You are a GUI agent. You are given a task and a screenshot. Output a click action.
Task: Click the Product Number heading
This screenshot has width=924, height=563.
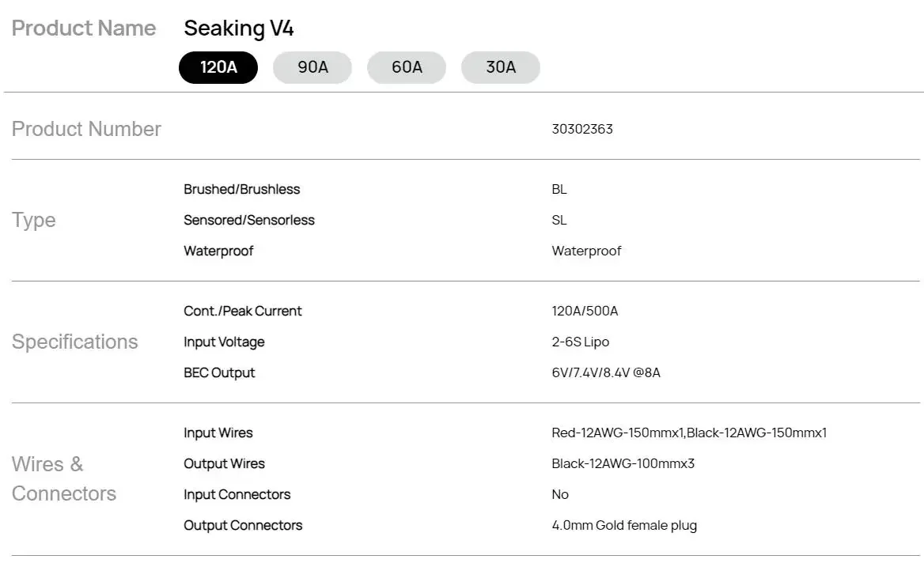pos(86,129)
